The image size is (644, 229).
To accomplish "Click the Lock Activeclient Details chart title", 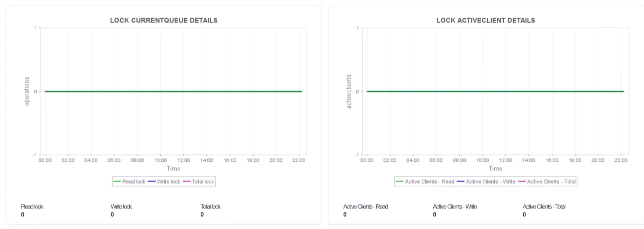I will coord(485,21).
